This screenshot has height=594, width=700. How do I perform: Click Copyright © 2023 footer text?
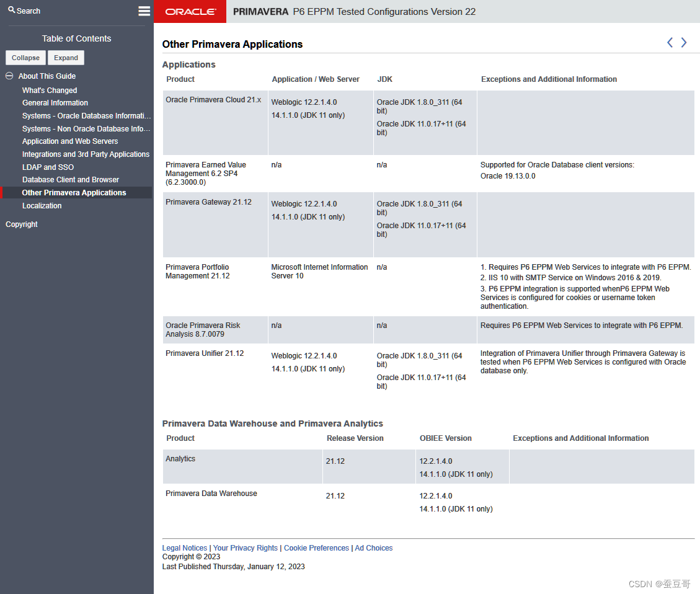(191, 557)
